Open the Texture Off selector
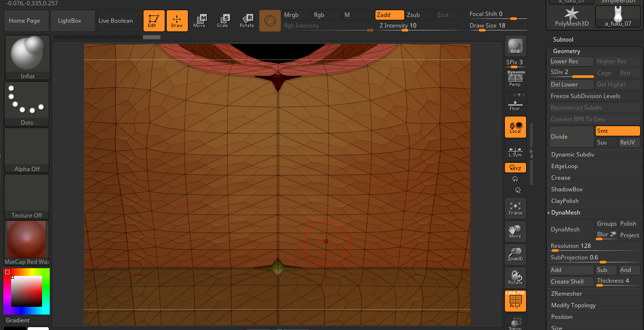The width and height of the screenshot is (644, 330). [27, 197]
